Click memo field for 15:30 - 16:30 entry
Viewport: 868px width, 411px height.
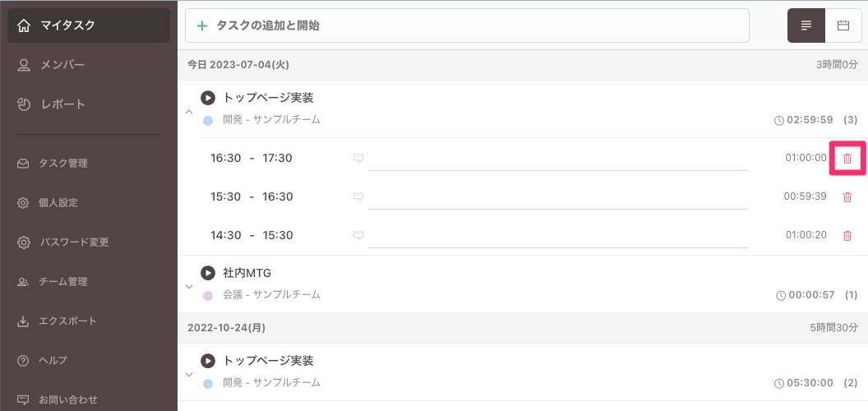point(557,196)
